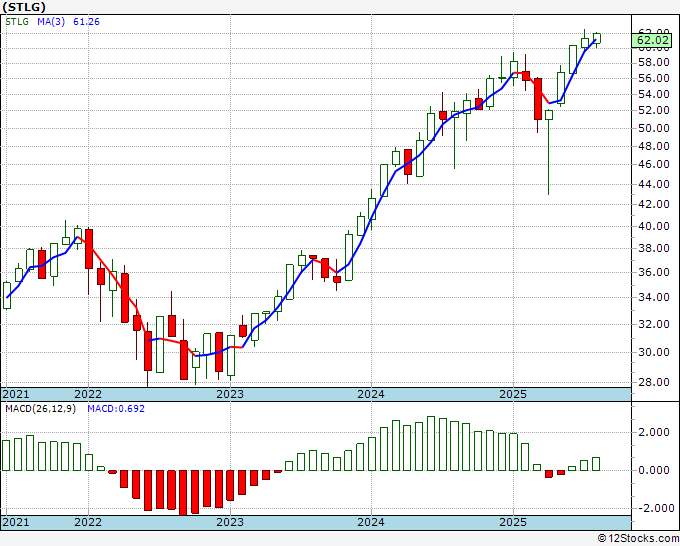680x546 pixels.
Task: Click the 40.00 price axis label
Action: pos(654,226)
